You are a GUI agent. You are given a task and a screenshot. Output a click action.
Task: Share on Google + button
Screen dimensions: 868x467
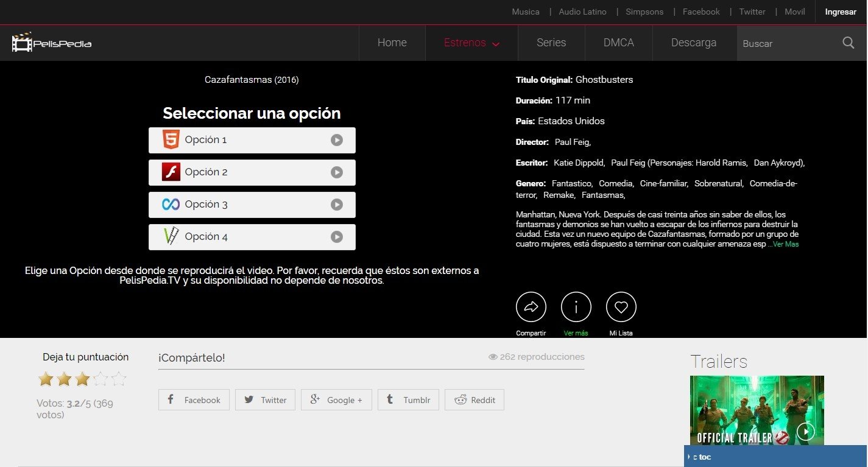point(336,400)
